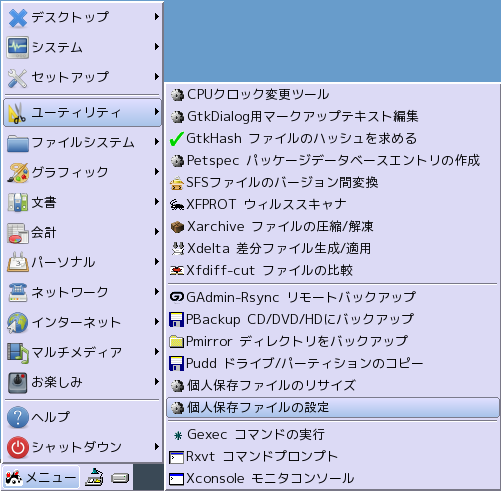Select 個人保存ファイルの設定 menu entry
Image resolution: width=501 pixels, height=491 pixels.
tap(333, 407)
